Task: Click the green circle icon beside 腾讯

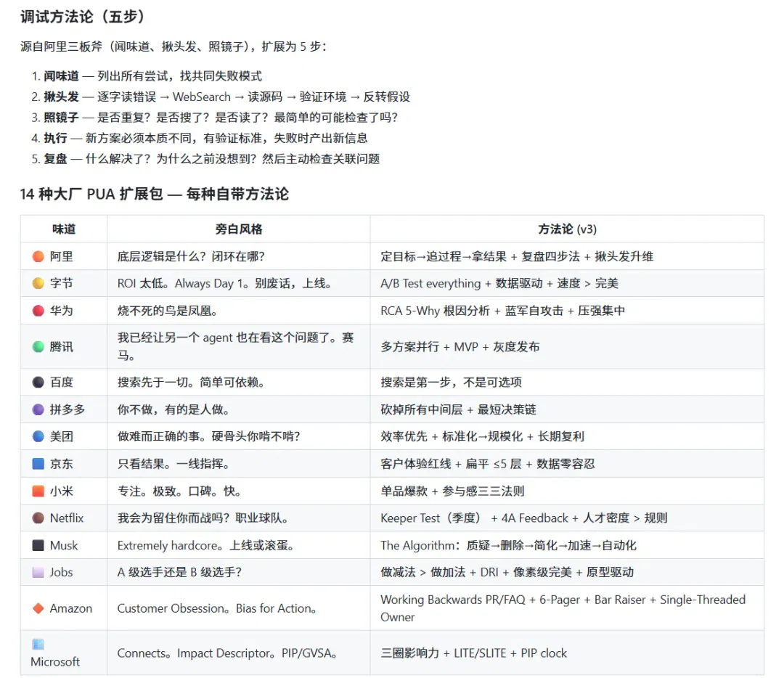Action: pos(38,346)
